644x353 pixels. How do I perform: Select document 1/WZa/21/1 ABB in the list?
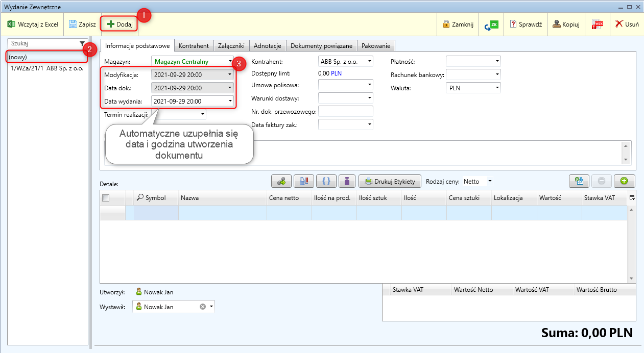[x=46, y=68]
